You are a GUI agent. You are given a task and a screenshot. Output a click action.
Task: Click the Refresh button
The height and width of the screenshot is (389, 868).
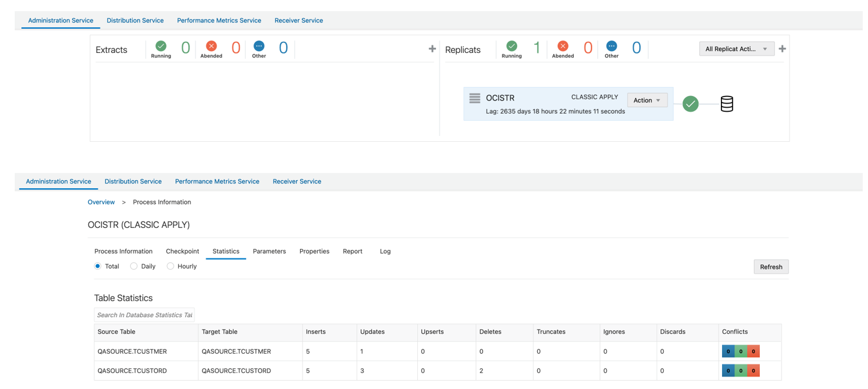771,267
